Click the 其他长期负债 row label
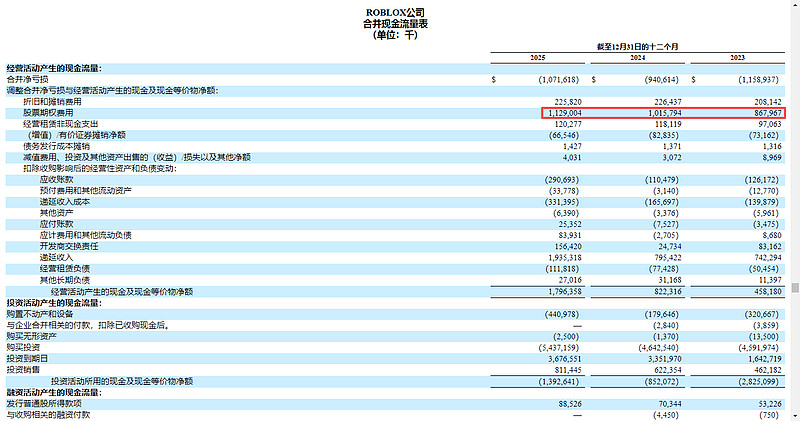Image resolution: width=800 pixels, height=421 pixels. pyautogui.click(x=64, y=280)
